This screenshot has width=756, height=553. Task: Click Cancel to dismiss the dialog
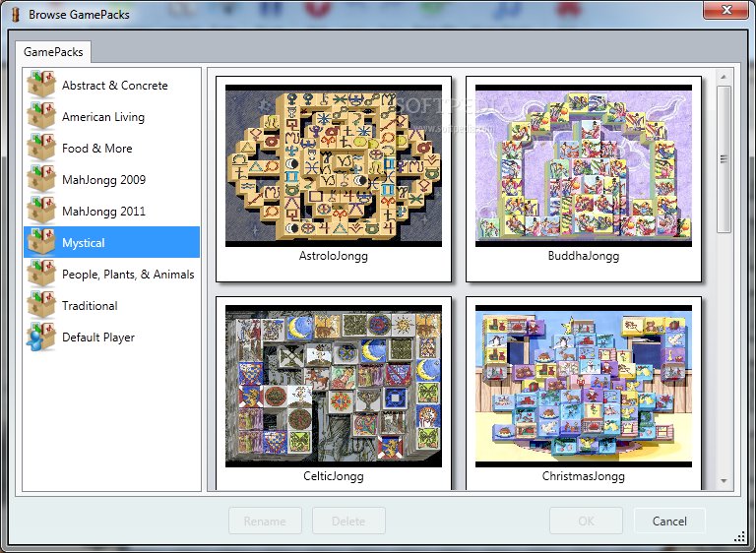669,521
